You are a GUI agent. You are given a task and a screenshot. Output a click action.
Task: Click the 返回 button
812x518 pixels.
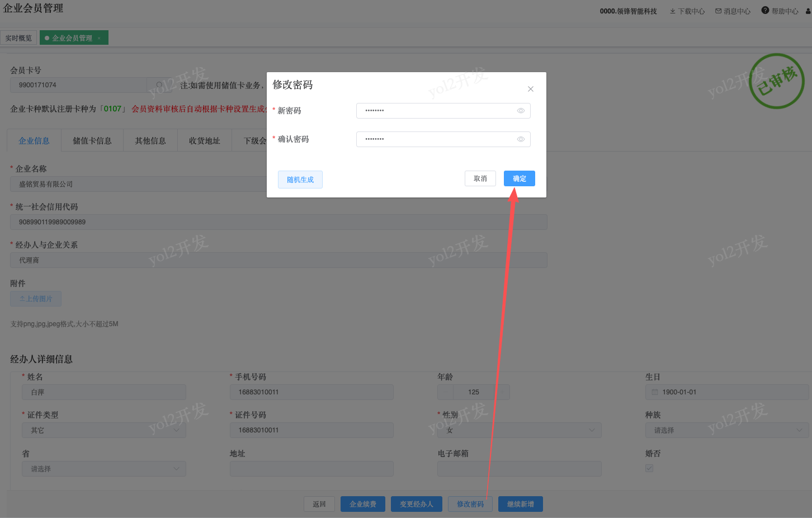click(319, 504)
